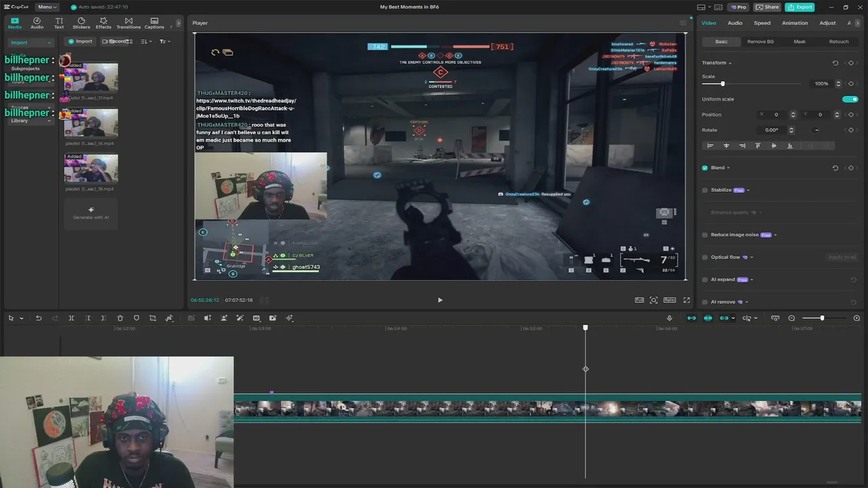This screenshot has width=868, height=488.
Task: Select the Retouch sub-tab
Action: click(x=839, y=41)
